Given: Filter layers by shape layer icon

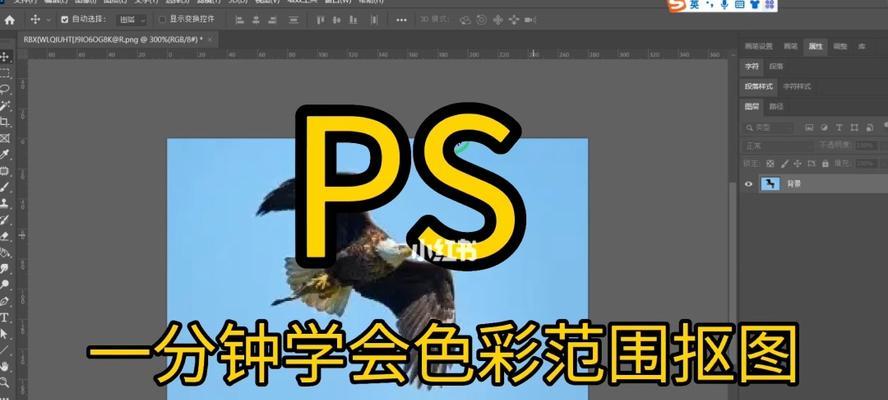Looking at the screenshot, I should point(854,127).
